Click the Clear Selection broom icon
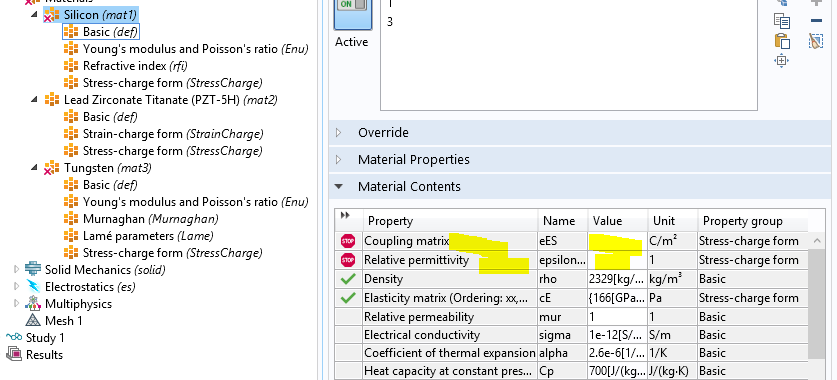This screenshot has width=837, height=380. coord(816,41)
